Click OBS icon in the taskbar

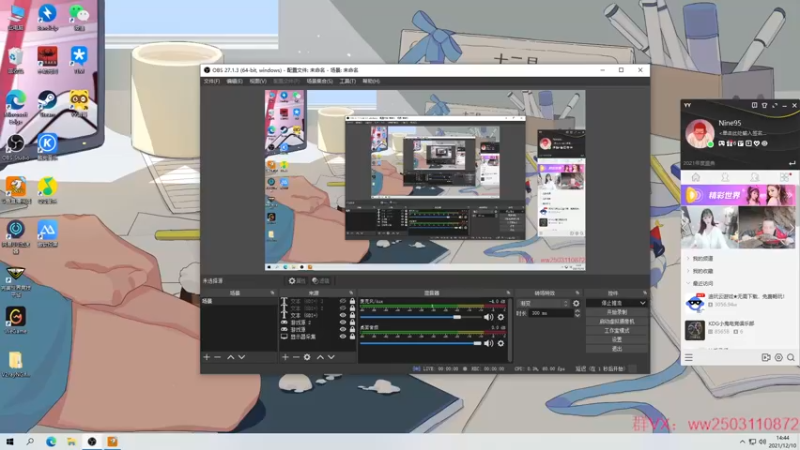coord(92,441)
